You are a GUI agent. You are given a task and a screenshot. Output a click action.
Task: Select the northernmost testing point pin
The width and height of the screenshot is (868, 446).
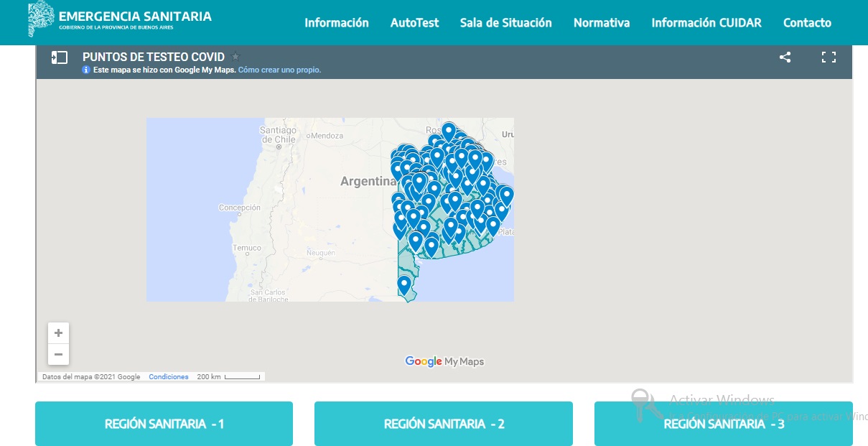tap(449, 131)
